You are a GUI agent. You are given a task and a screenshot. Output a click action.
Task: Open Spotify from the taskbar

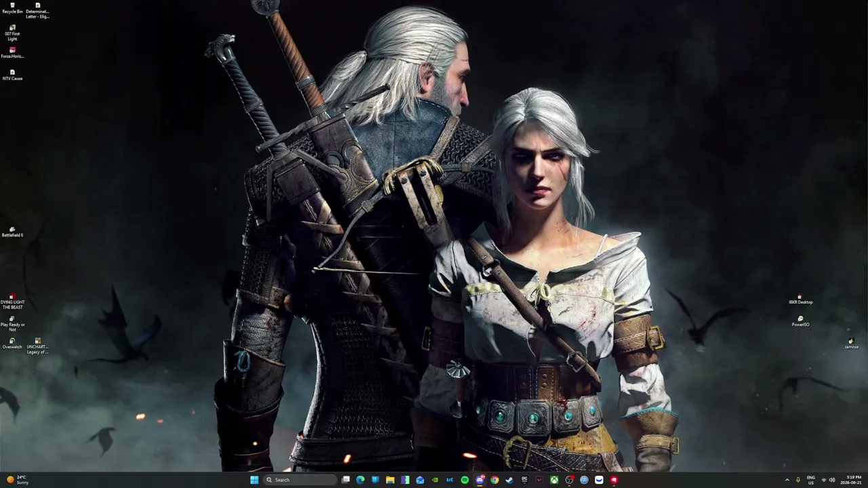click(x=465, y=480)
